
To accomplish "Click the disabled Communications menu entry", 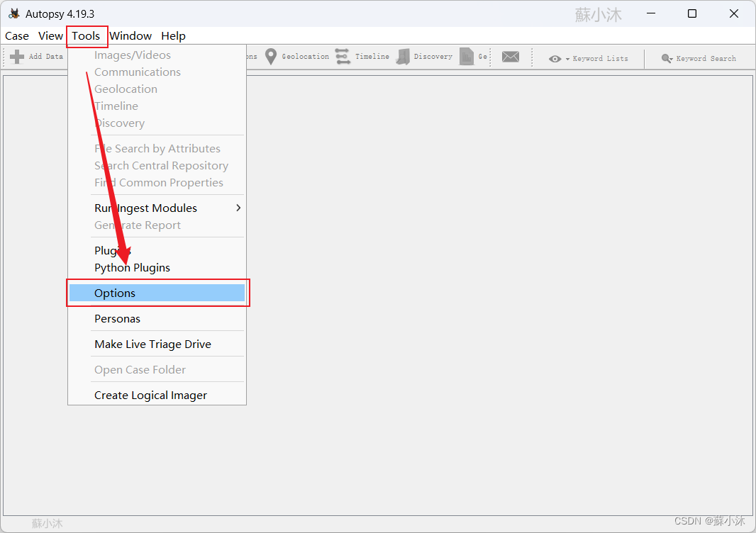I will coord(157,72).
